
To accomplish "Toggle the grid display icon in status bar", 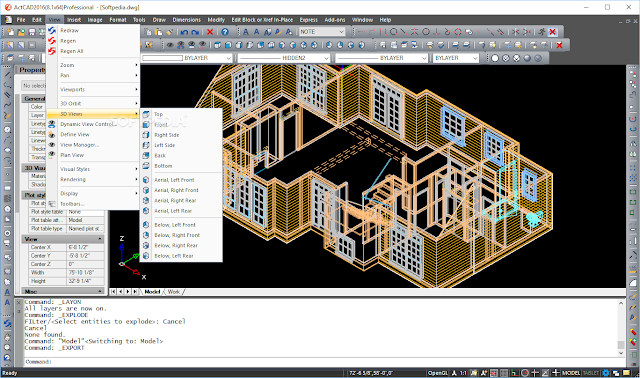I will 504,373.
